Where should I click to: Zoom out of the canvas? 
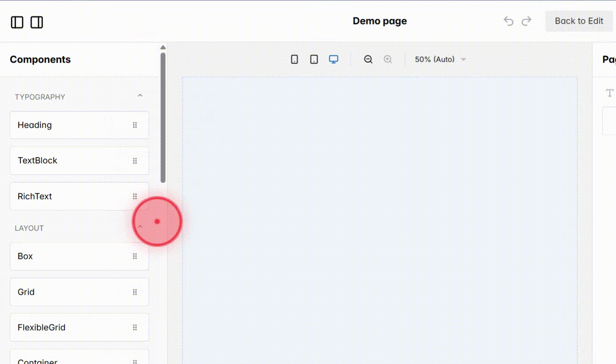[x=368, y=59]
